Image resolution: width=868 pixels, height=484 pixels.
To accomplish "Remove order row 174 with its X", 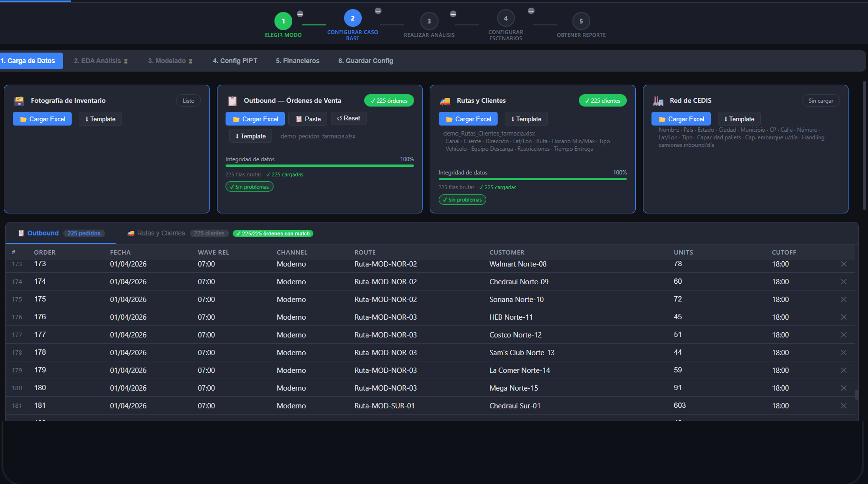I will click(x=843, y=281).
